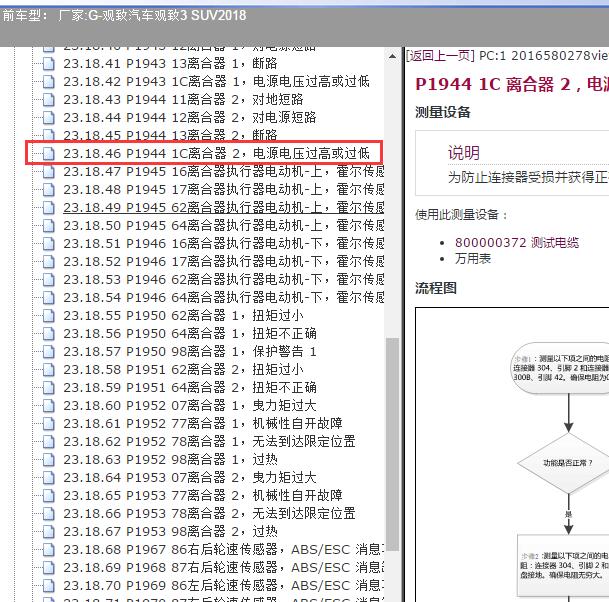Click document icon of 23.18.62 P1952 78 row
Screen dimensions: 609x602
pyautogui.click(x=49, y=441)
